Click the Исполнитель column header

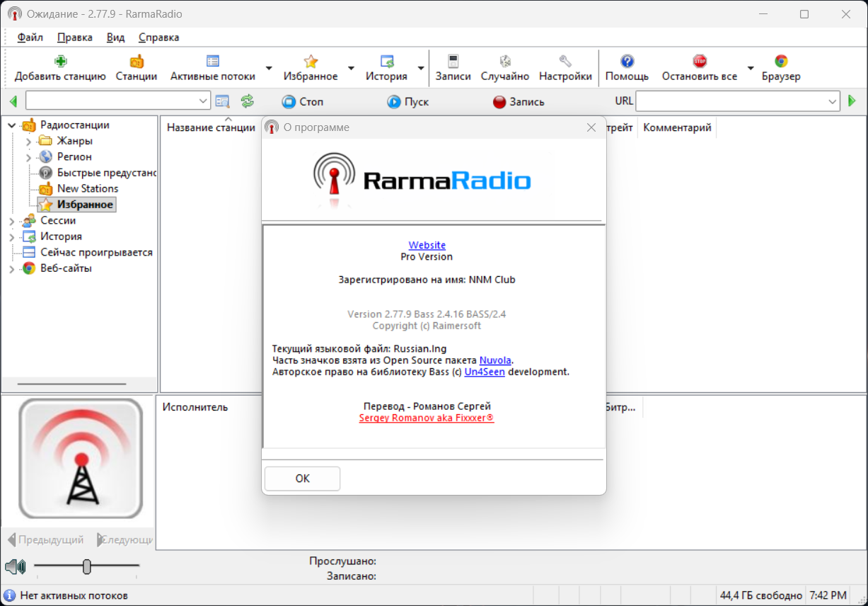pos(195,407)
